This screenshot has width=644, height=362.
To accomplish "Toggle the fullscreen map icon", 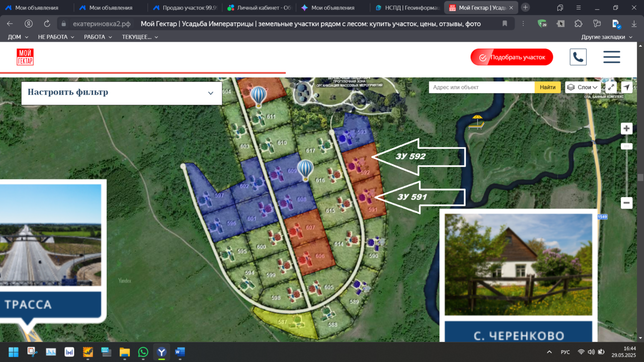I will (611, 87).
